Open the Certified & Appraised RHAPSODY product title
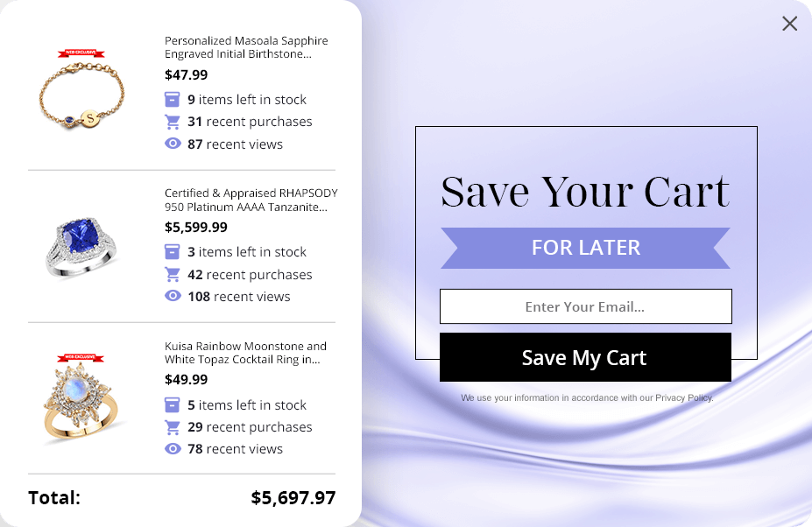 (x=251, y=200)
